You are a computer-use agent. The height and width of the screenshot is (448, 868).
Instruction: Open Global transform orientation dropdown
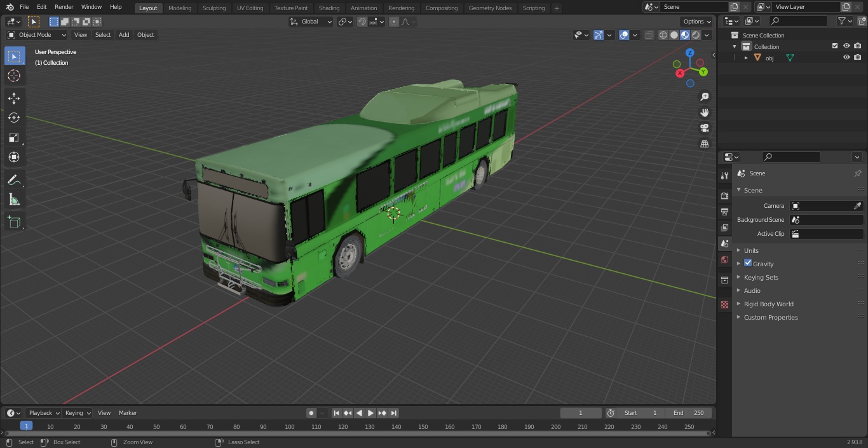(x=311, y=22)
